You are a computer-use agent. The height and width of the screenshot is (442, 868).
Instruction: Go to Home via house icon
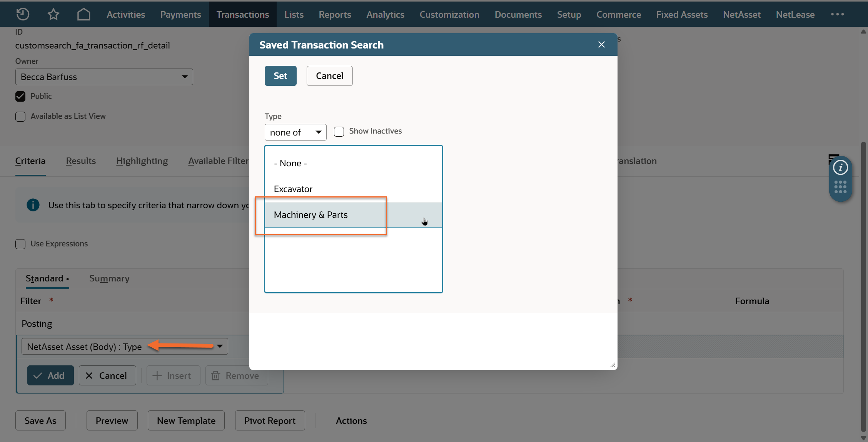(x=83, y=14)
